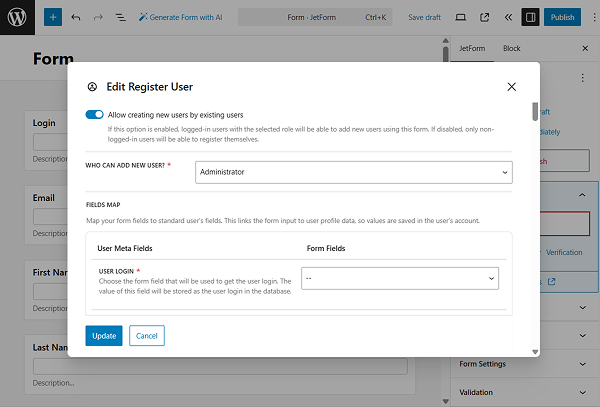Open the document overview list icon
Viewport: 600px width, 407px height.
[x=121, y=17]
